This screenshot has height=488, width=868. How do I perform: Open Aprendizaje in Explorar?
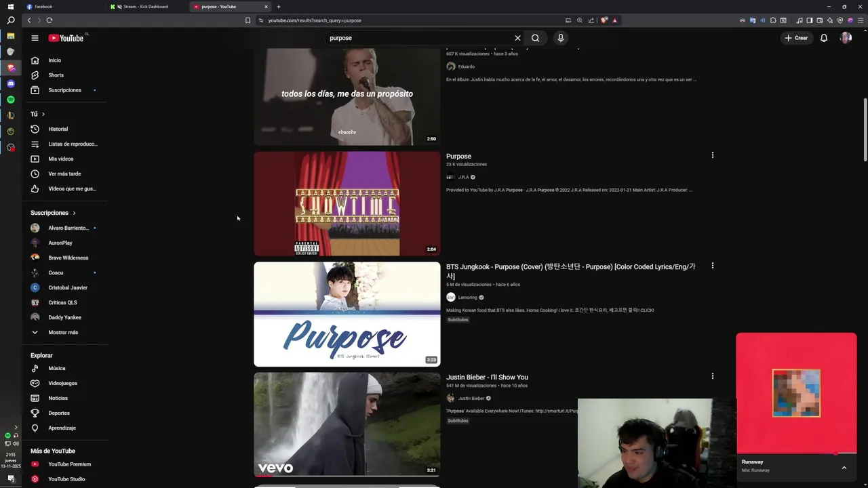(62, 428)
